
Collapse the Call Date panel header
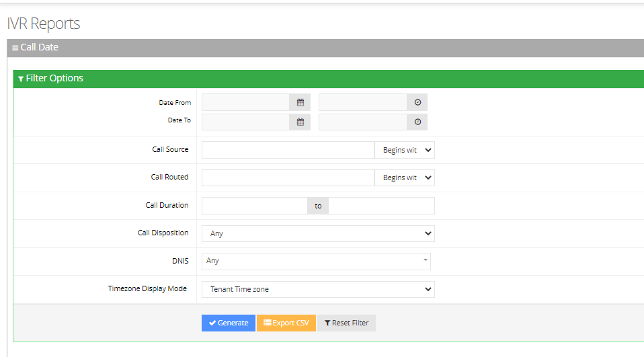(36, 48)
